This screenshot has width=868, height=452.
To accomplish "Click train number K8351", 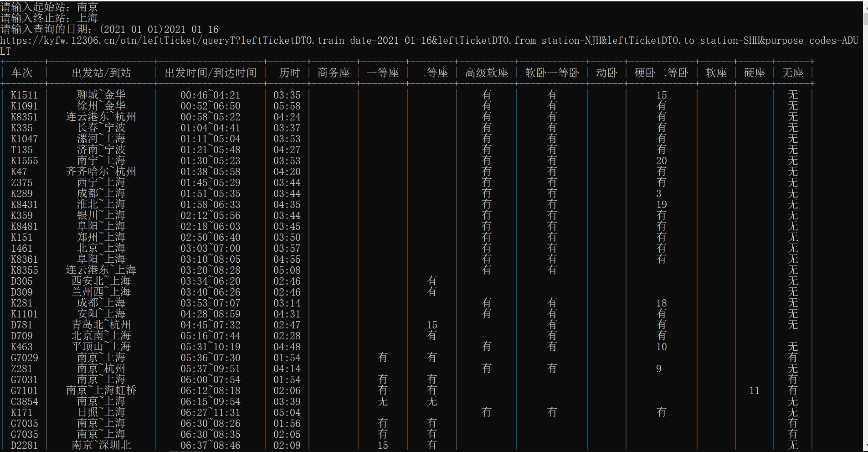I will pyautogui.click(x=25, y=117).
